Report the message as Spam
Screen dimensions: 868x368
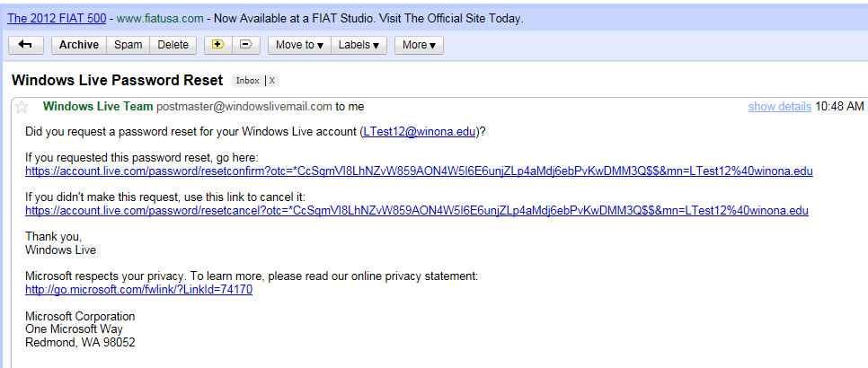point(128,45)
